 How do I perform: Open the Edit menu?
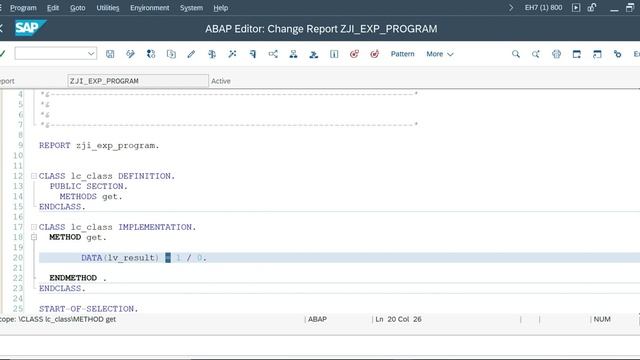[53, 8]
